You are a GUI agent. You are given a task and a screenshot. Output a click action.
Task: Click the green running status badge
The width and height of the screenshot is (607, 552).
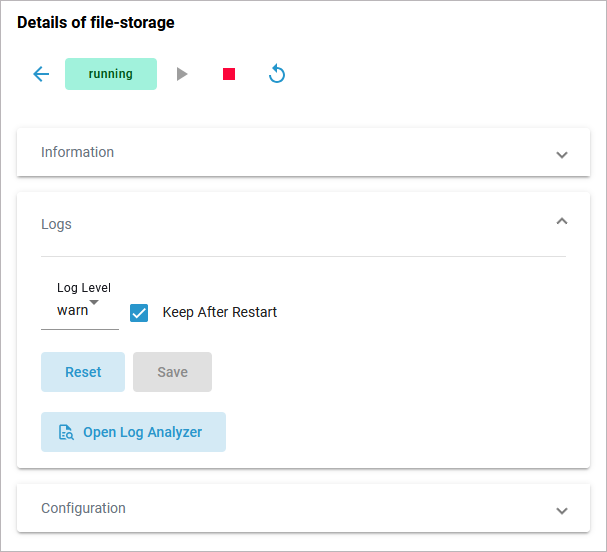click(x=111, y=74)
